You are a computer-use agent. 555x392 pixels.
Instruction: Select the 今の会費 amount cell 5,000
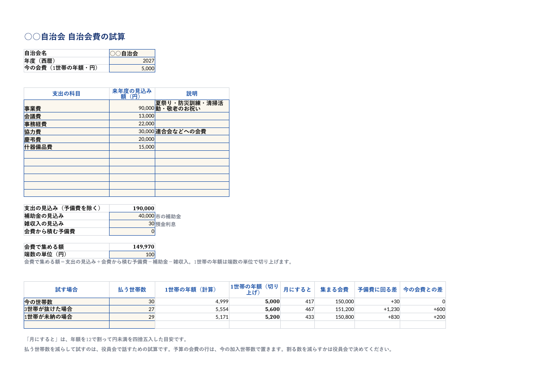coord(132,68)
